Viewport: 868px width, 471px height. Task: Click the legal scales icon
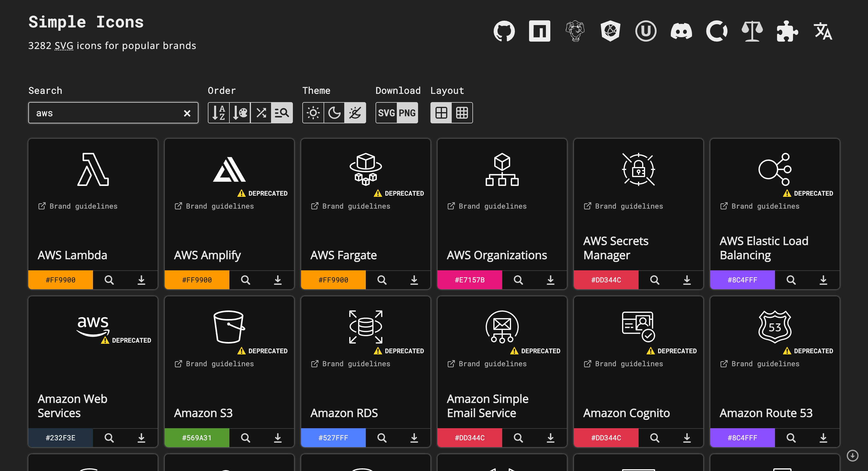(752, 31)
